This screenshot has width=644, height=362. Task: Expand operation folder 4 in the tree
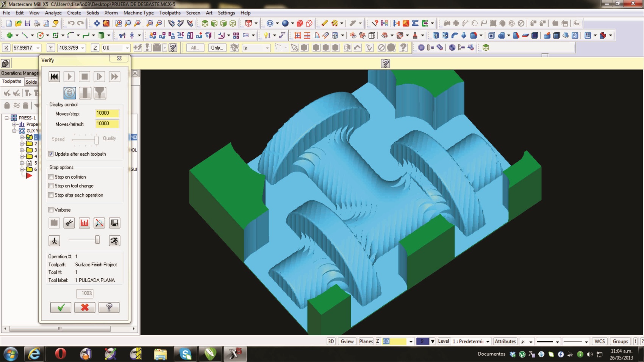pos(22,156)
